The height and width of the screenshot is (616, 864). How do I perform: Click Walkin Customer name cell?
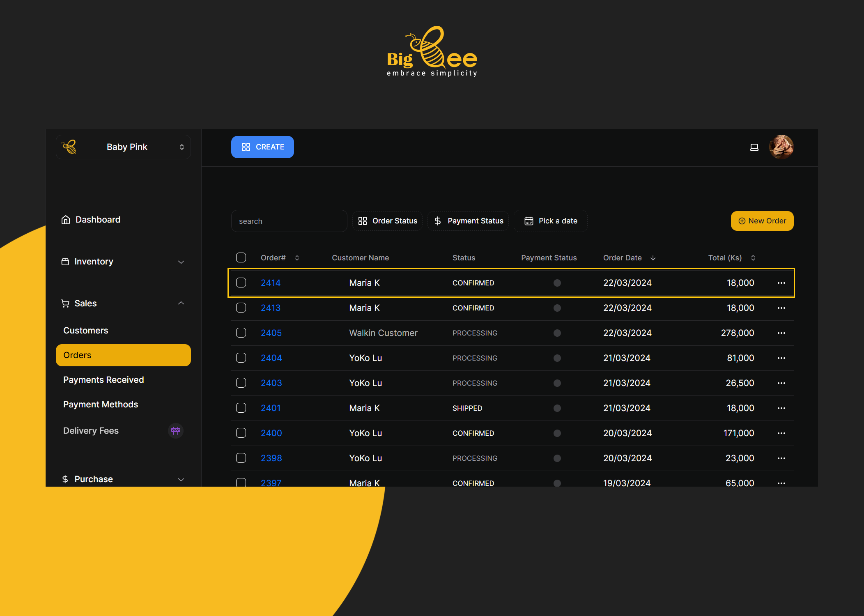tap(383, 333)
